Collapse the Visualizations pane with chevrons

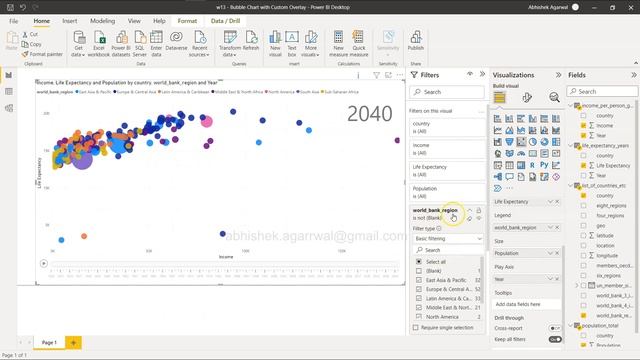(x=558, y=75)
